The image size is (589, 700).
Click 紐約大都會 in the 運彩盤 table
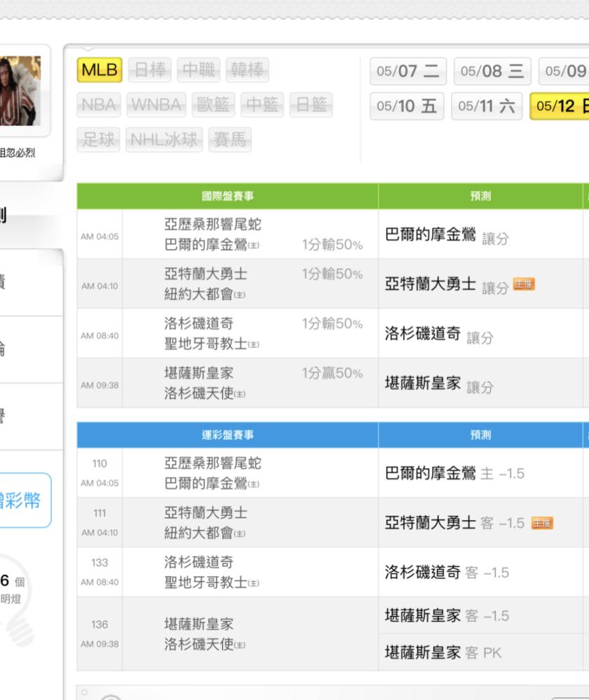[199, 533]
